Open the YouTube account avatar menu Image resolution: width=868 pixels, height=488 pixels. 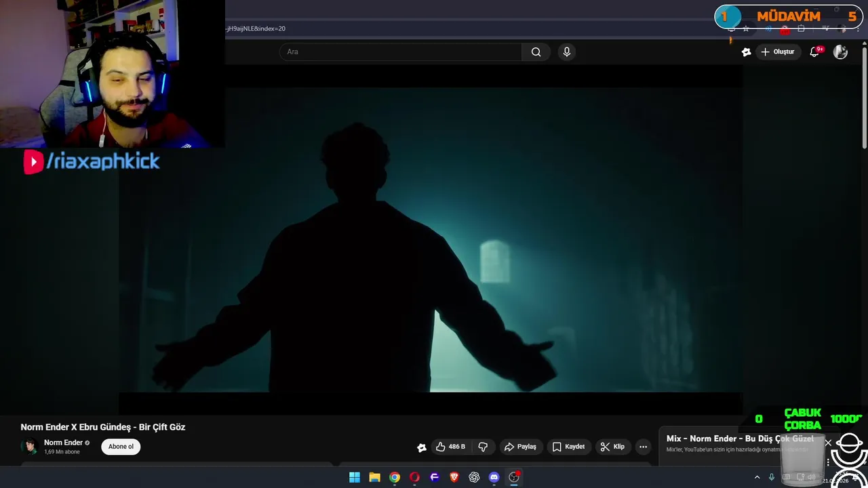(840, 52)
